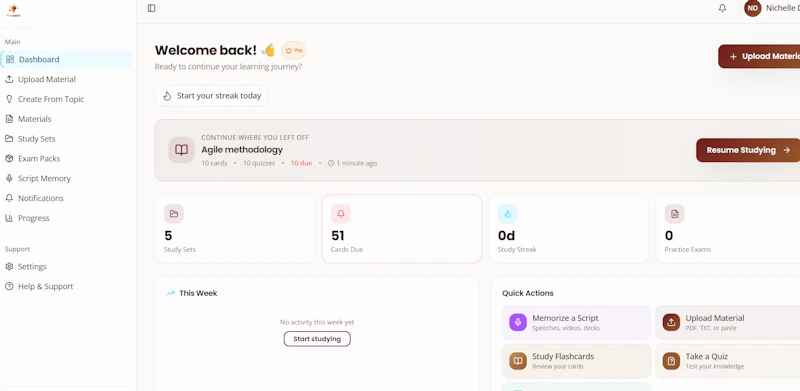
Task: Click the Help & Support question icon
Action: click(9, 286)
